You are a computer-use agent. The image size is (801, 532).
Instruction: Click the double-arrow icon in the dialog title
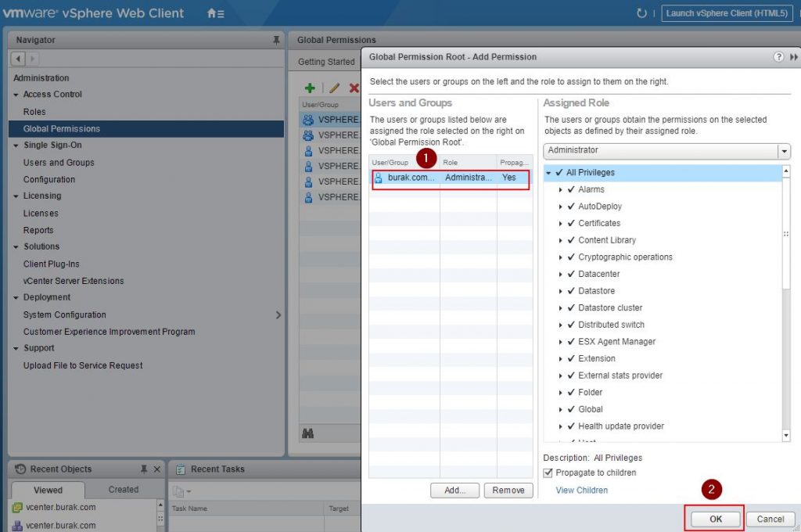pos(793,57)
